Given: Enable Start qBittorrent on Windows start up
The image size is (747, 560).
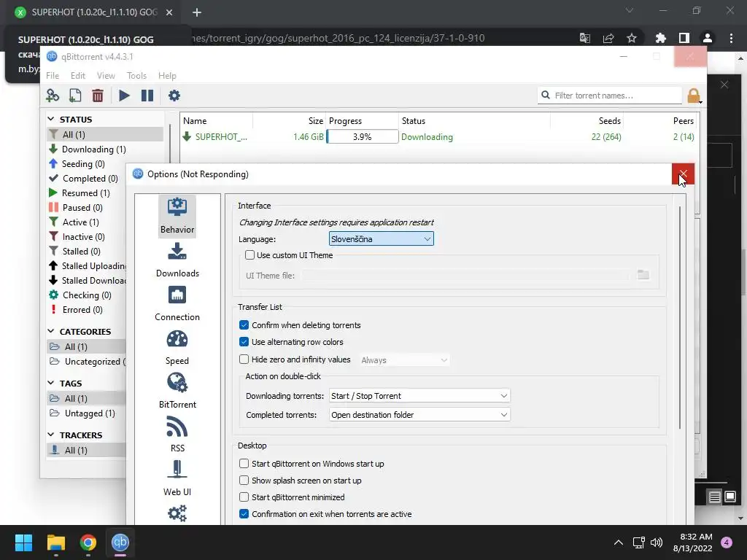Looking at the screenshot, I should (x=244, y=463).
